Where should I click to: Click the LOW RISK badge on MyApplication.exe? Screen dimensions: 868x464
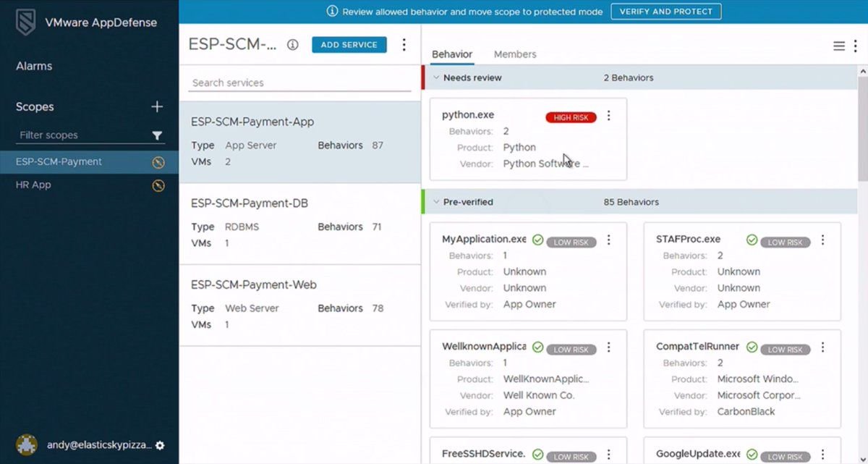(571, 242)
